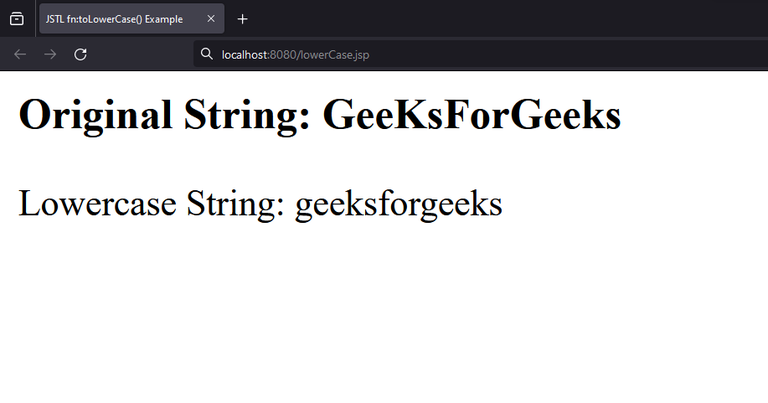This screenshot has height=403, width=768.
Task: Click the all-lowercase word "geeksforgeeks"
Action: tap(398, 204)
